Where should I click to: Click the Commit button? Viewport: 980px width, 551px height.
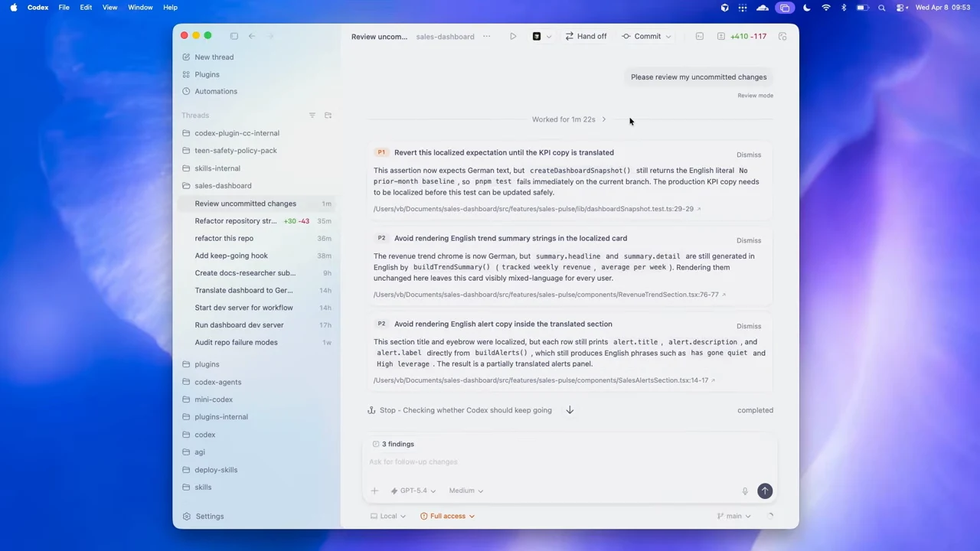[x=642, y=36]
